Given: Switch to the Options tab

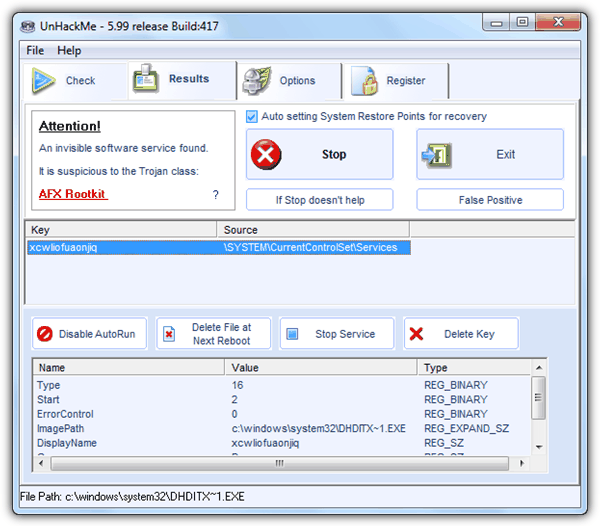Looking at the screenshot, I should 289,81.
